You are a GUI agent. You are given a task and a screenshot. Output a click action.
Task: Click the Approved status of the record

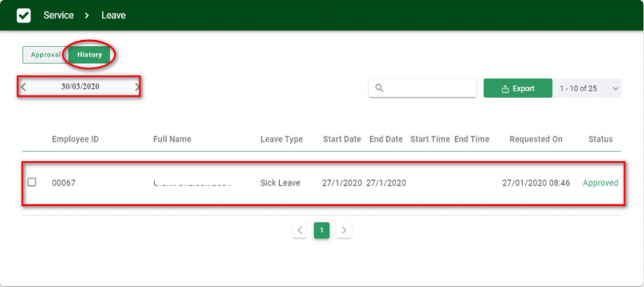(600, 183)
